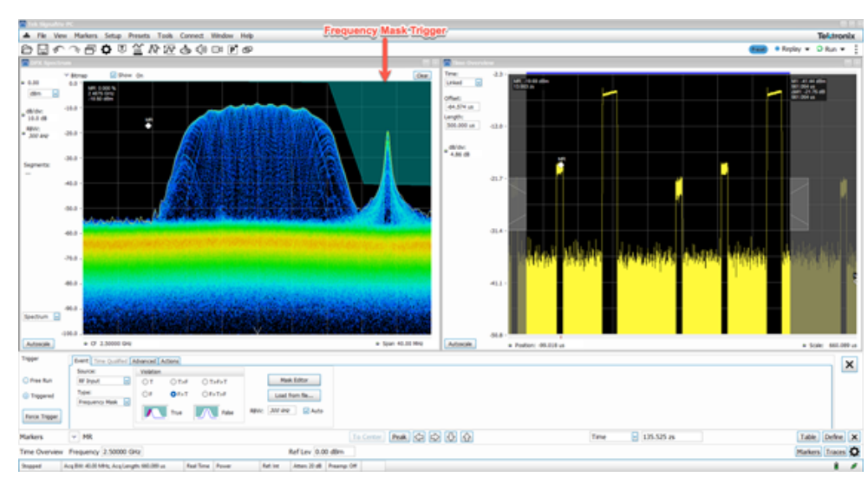Click the link chain toolbar icon
Image resolution: width=868 pixels, height=490 pixels.
248,49
